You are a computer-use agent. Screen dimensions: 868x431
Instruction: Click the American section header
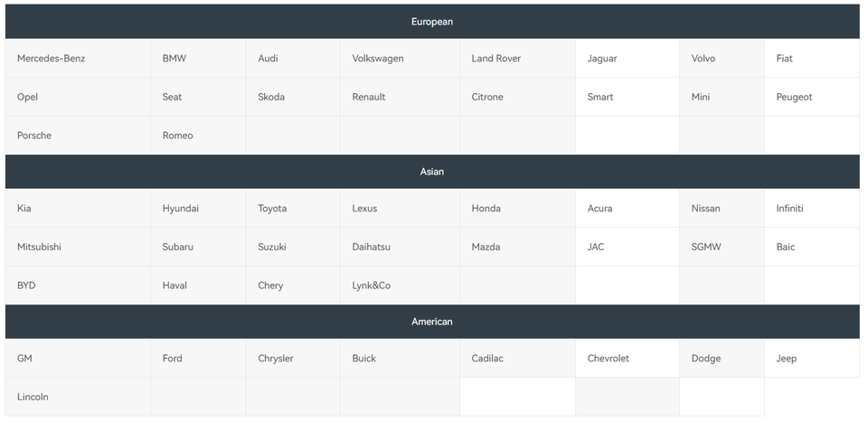coord(432,322)
